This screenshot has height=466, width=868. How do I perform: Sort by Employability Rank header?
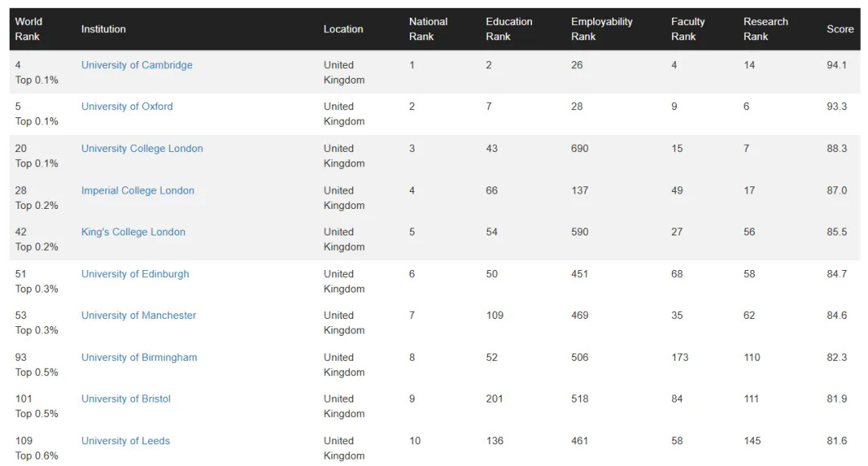[601, 29]
